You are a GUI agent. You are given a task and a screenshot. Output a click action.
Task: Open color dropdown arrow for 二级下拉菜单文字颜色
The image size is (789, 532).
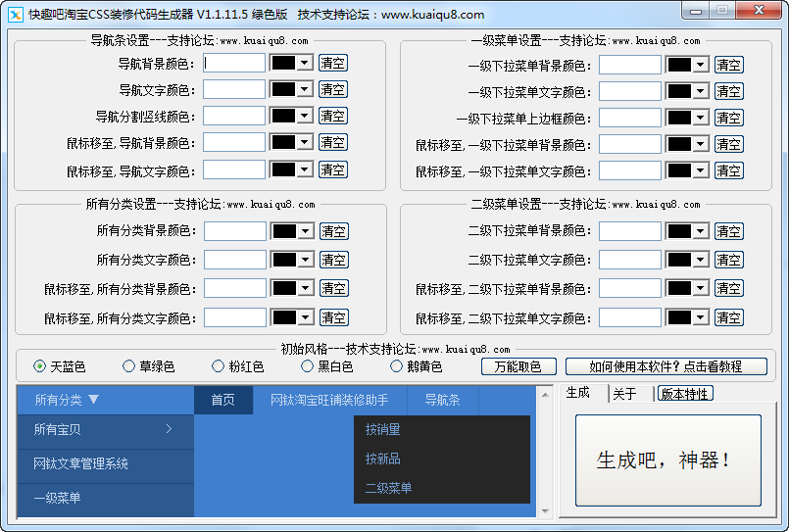coord(701,260)
